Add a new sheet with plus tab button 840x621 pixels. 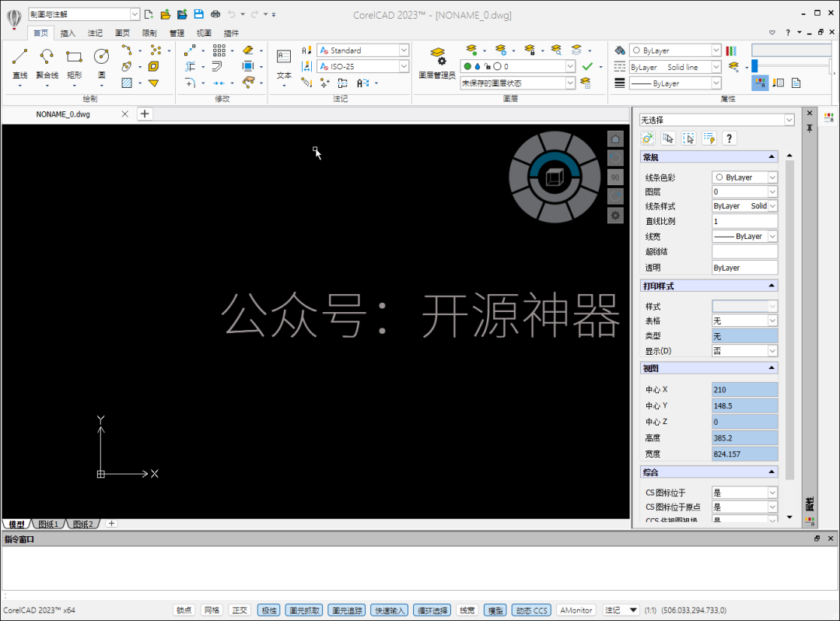[111, 524]
